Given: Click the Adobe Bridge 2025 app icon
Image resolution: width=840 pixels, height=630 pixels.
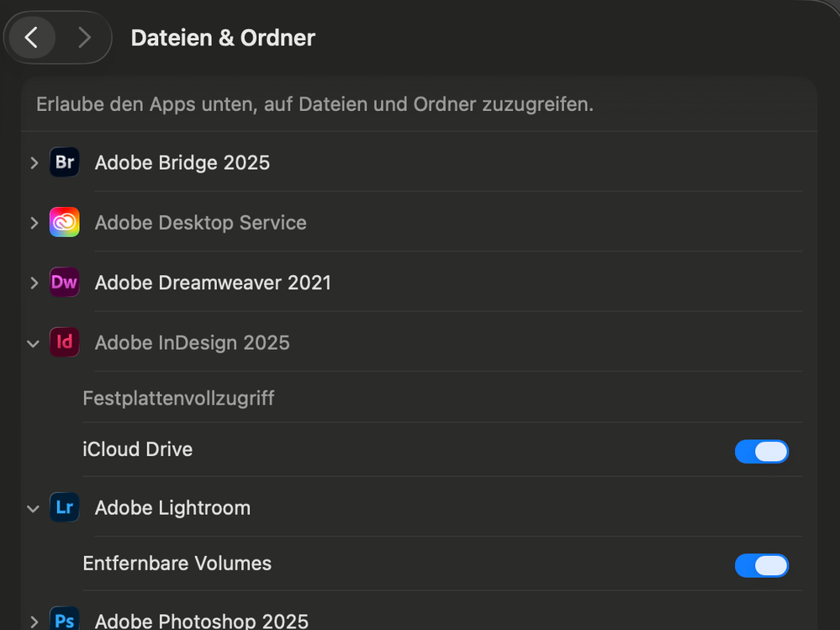Looking at the screenshot, I should [65, 162].
